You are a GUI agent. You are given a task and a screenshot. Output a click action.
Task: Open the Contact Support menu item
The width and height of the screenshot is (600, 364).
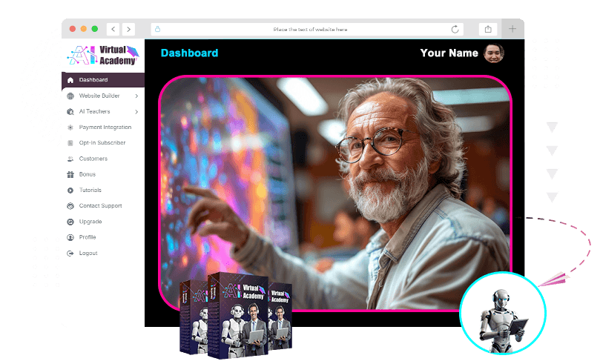click(100, 206)
